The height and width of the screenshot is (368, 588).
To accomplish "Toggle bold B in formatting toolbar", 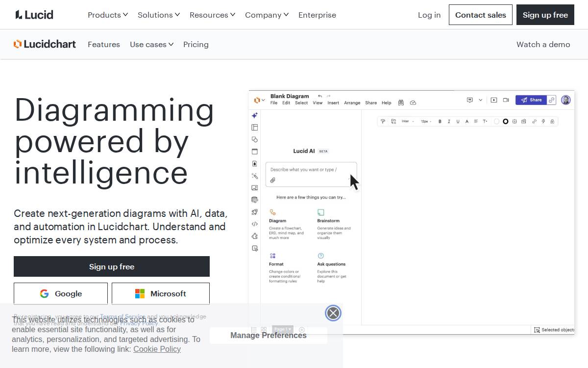I will point(440,121).
